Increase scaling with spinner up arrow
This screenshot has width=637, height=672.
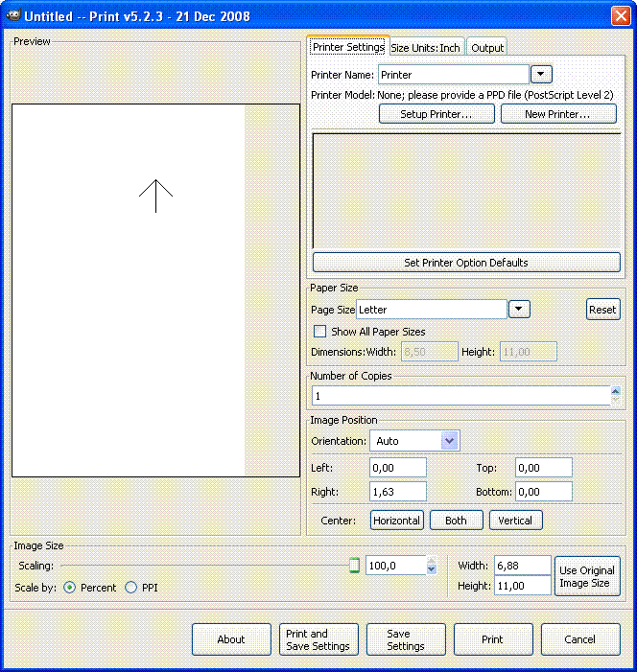pyautogui.click(x=432, y=561)
